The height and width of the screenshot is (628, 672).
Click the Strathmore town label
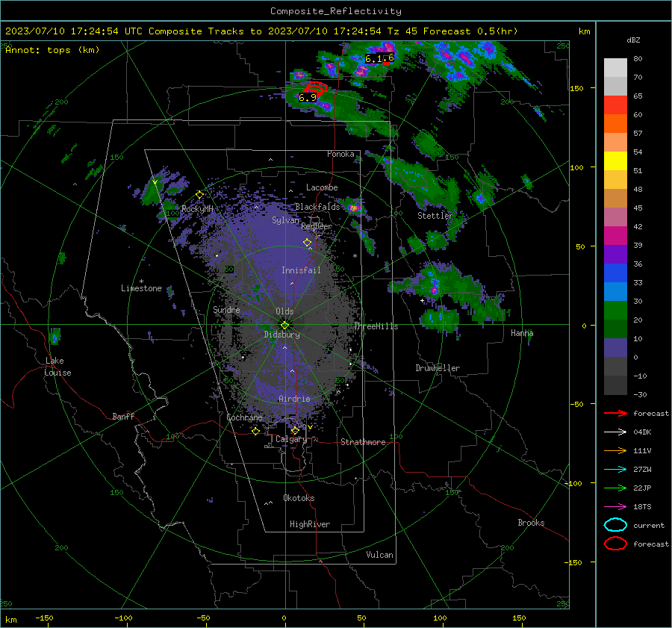tap(363, 442)
